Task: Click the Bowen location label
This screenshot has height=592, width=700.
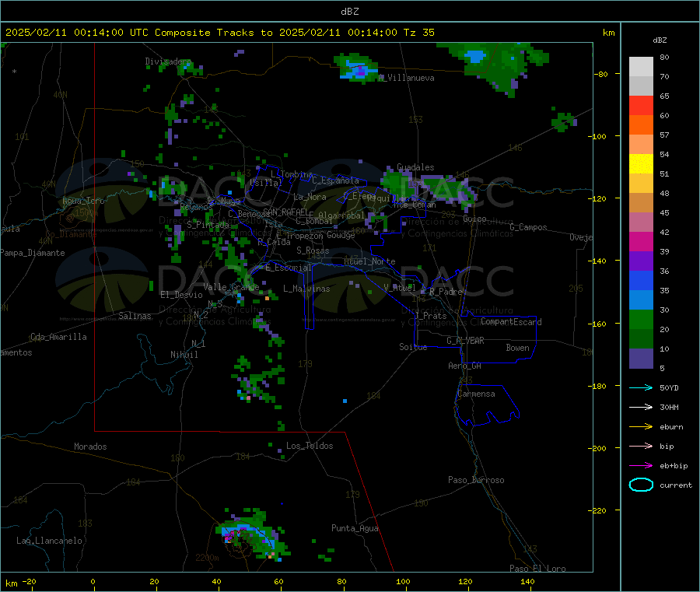Action: [x=517, y=348]
